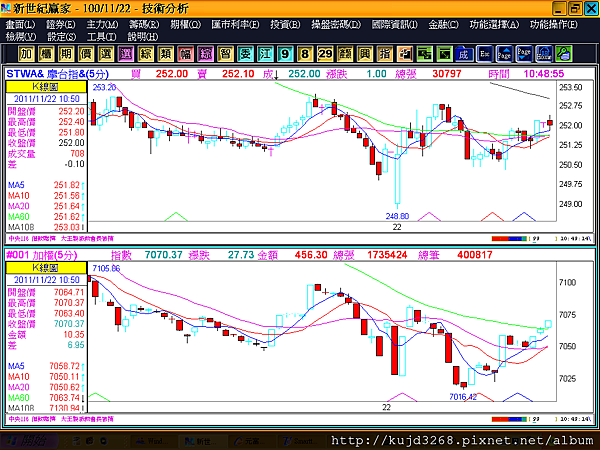Click the MA5 value 251.82
The width and height of the screenshot is (600, 450).
[x=67, y=185]
